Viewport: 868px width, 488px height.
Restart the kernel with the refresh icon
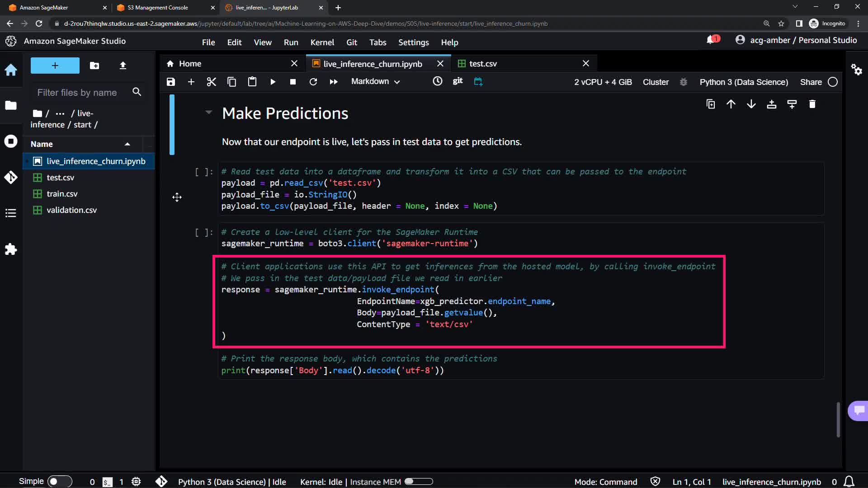click(x=313, y=82)
